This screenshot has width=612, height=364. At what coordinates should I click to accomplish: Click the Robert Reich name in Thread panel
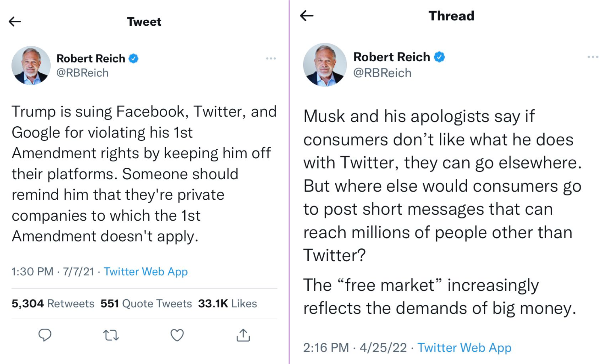point(391,57)
